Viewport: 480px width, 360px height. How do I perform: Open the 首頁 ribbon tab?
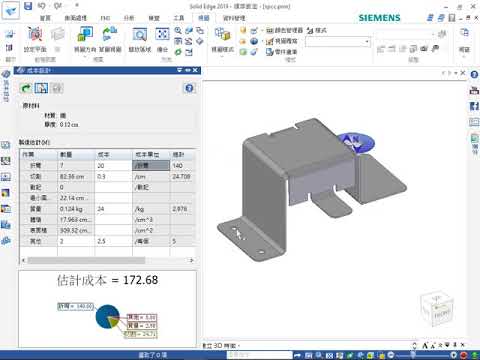click(45, 18)
